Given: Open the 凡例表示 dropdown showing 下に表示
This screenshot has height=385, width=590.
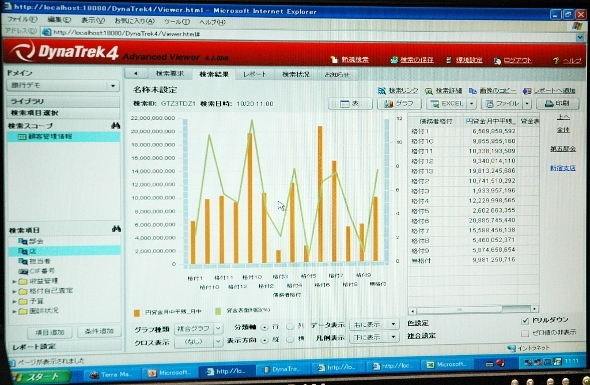Looking at the screenshot, I should click(374, 337).
